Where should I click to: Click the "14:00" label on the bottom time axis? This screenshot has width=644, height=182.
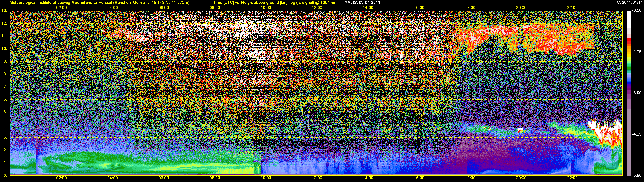pyautogui.click(x=368, y=178)
